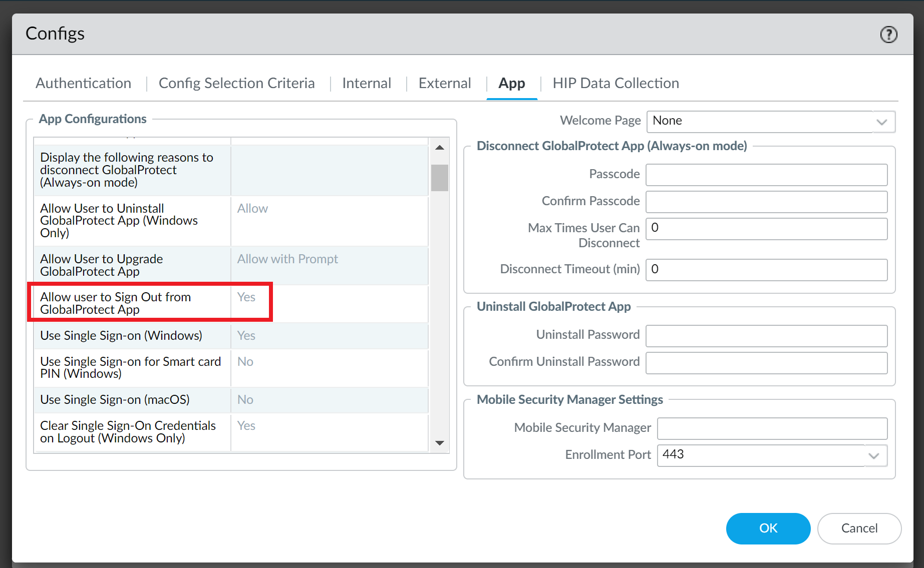The height and width of the screenshot is (568, 924).
Task: Open the Config Selection Criteria tab
Action: pyautogui.click(x=236, y=83)
